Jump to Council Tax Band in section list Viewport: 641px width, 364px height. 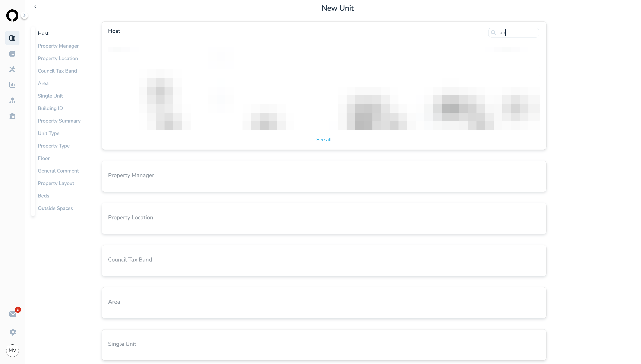click(x=57, y=71)
